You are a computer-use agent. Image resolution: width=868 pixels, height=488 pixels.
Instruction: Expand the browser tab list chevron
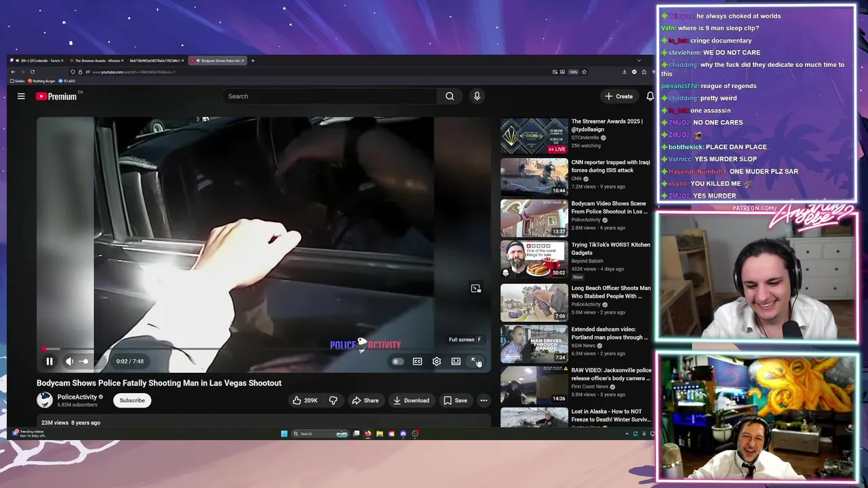coord(639,61)
